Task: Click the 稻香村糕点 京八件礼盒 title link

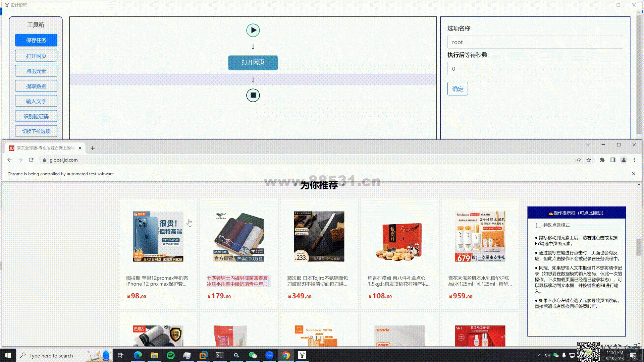Action: (x=399, y=281)
